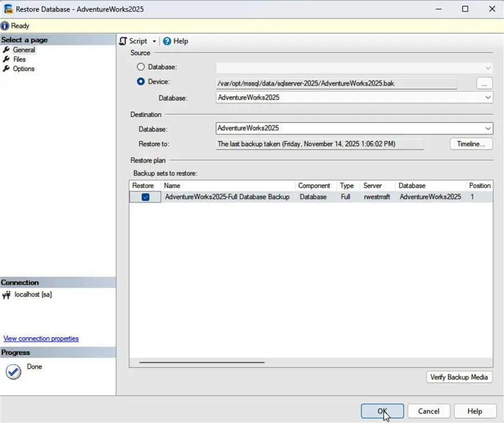Screen dimensions: 504x423
Task: Click the blue Help question mark icon
Action: [x=167, y=41]
